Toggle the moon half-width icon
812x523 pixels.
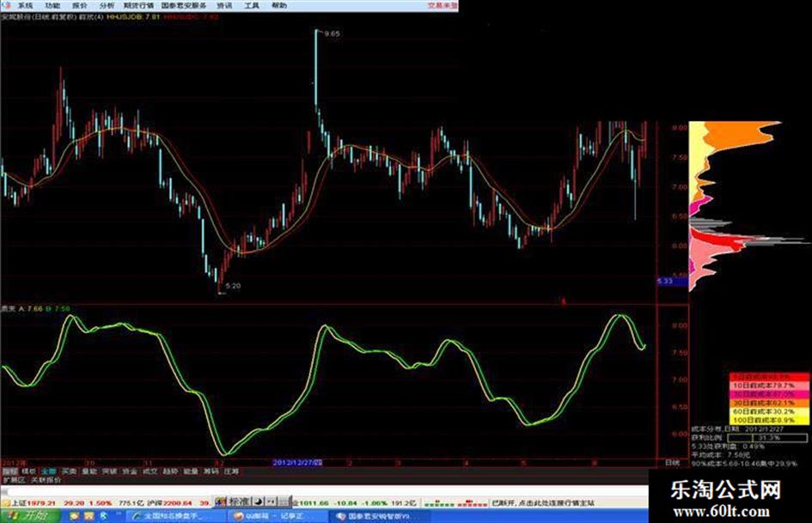tap(259, 502)
